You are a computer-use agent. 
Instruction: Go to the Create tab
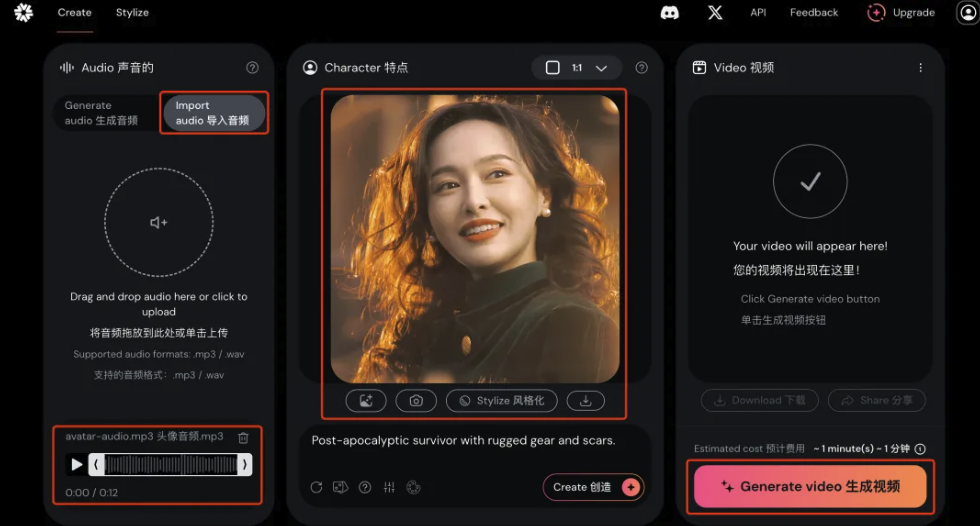[74, 12]
